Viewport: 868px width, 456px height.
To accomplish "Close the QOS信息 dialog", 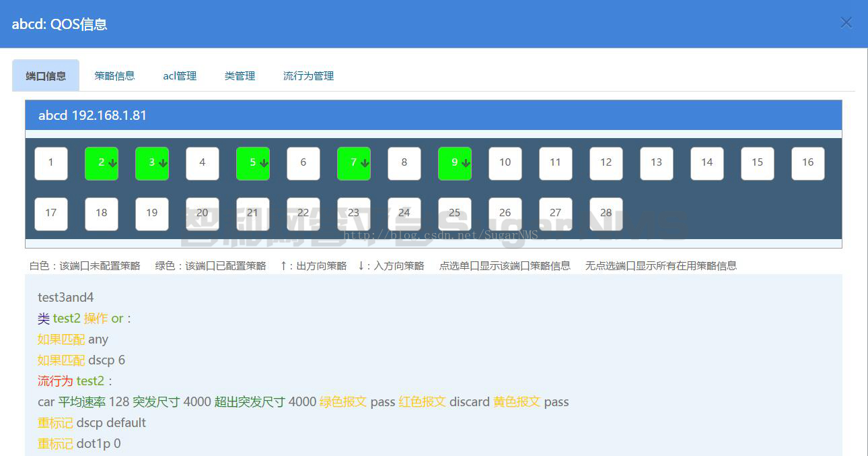I will (x=846, y=23).
